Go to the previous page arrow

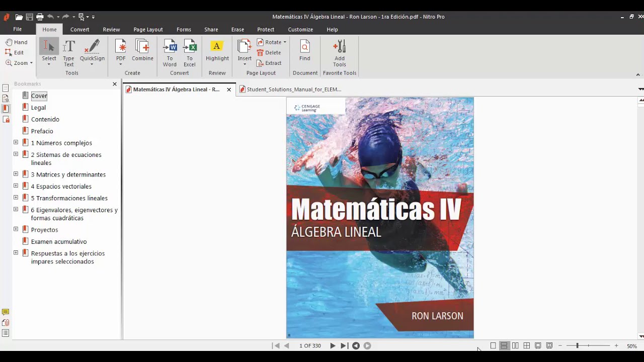(287, 346)
